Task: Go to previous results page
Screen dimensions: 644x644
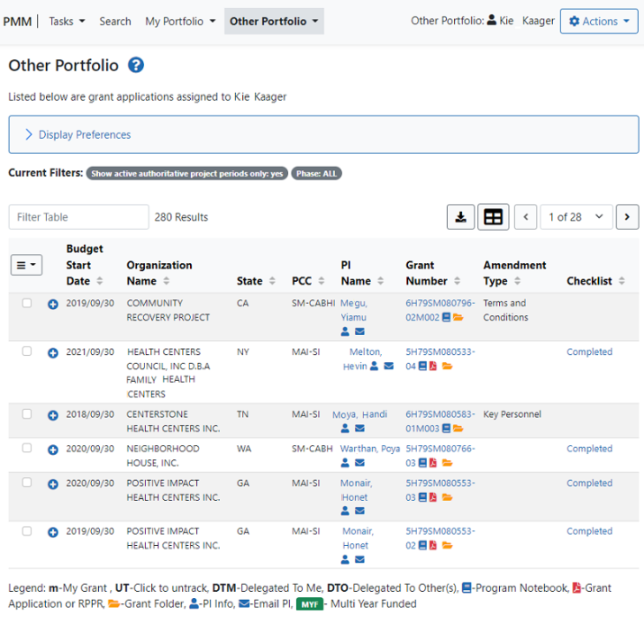Action: coord(526,217)
